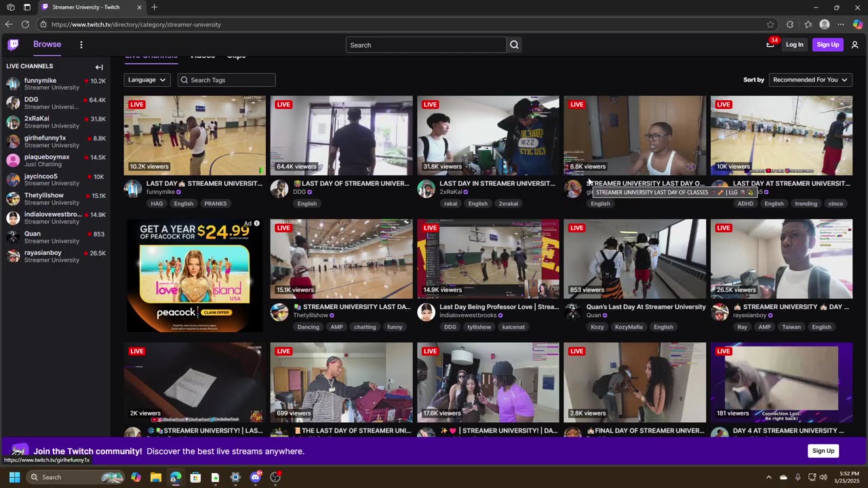This screenshot has height=488, width=868.
Task: Click the search magnifier button
Action: coord(514,45)
